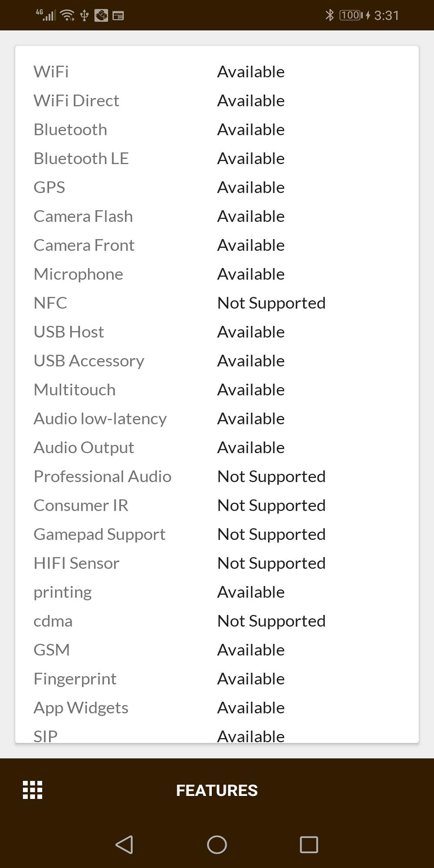Image resolution: width=434 pixels, height=868 pixels.
Task: Tap the Audio low-latency entry
Action: (100, 419)
